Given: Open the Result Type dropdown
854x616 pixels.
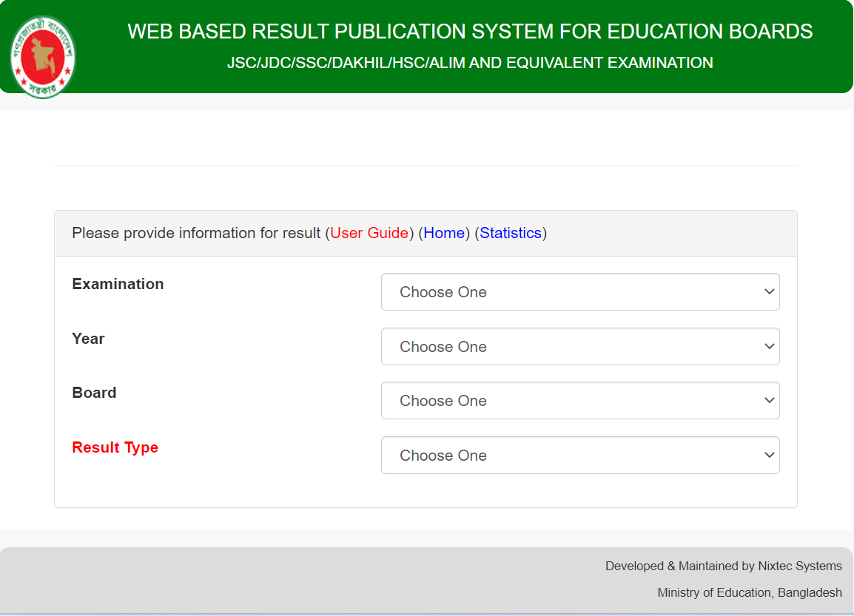Looking at the screenshot, I should [x=580, y=455].
